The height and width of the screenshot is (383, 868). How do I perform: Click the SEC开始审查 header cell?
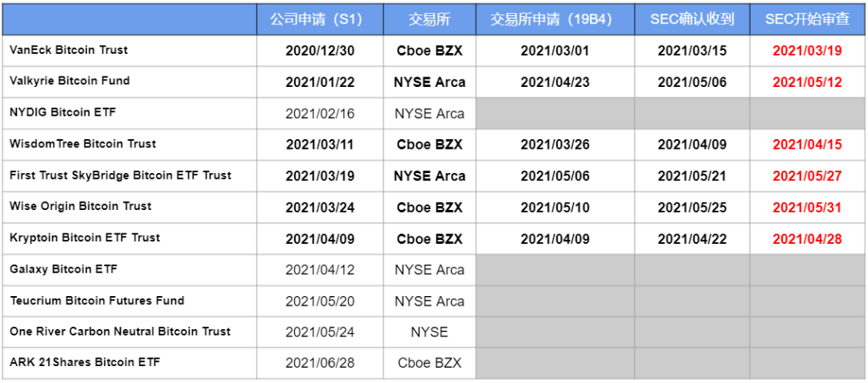(x=807, y=19)
